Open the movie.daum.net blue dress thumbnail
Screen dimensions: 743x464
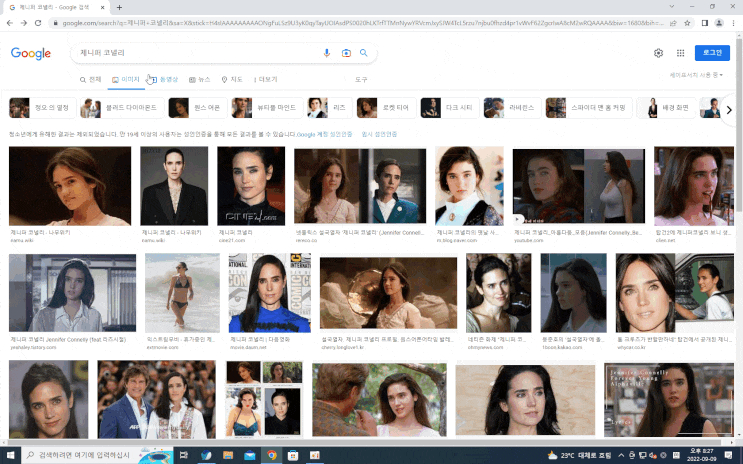270,292
